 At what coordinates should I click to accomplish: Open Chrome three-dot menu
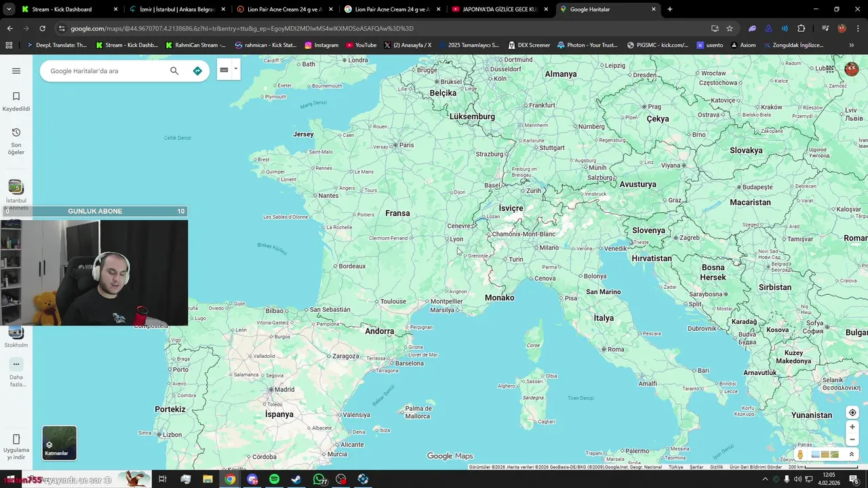point(858,28)
